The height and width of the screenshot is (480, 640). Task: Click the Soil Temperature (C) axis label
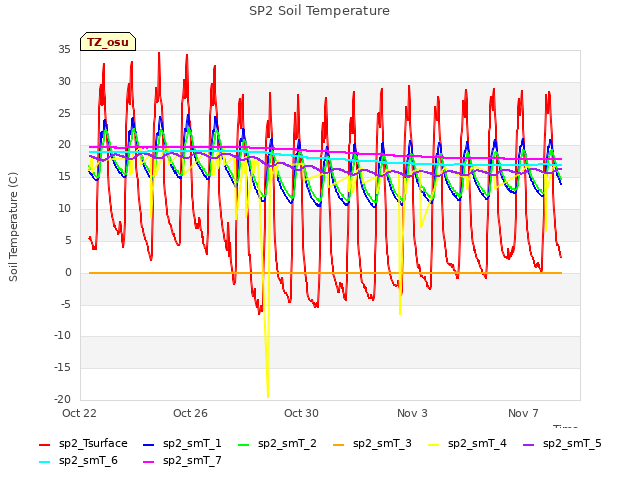point(13,227)
